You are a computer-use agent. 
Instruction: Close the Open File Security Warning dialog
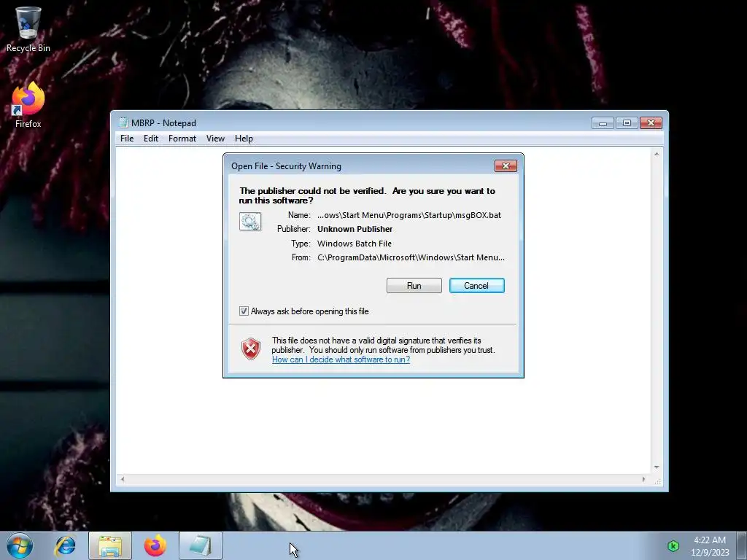click(506, 166)
